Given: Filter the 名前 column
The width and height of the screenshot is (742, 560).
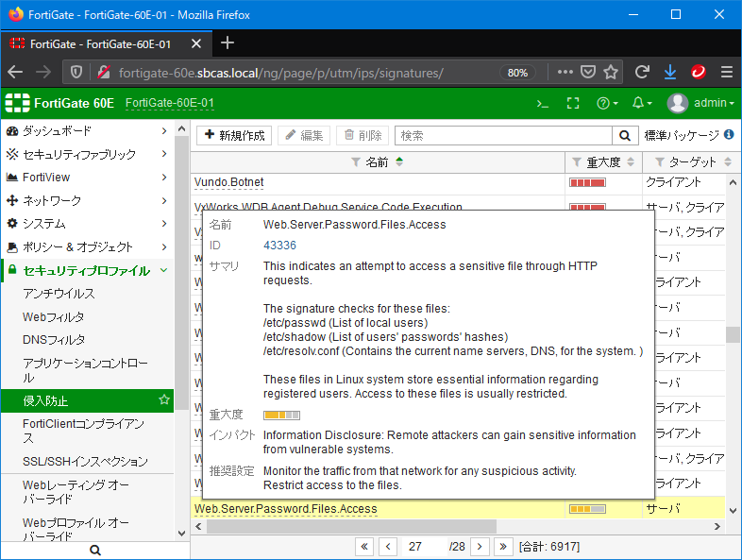Looking at the screenshot, I should [356, 162].
